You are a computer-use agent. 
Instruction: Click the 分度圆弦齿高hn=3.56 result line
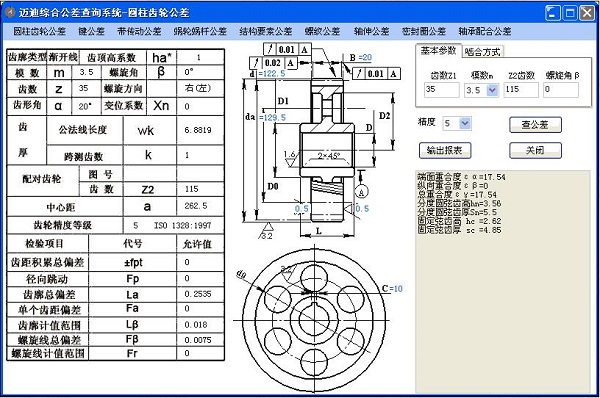tap(459, 204)
